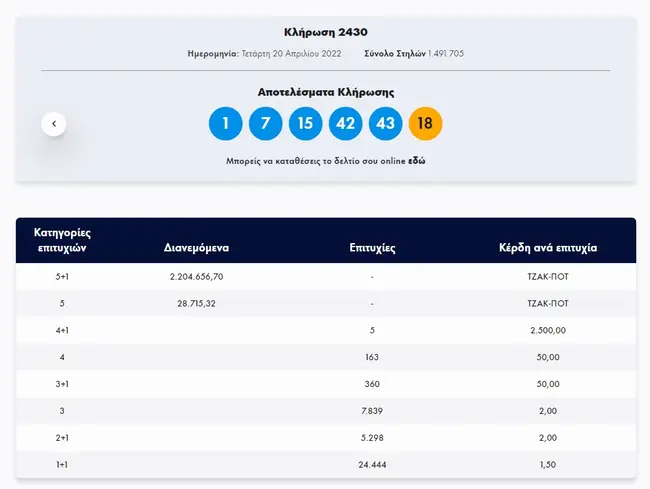
Task: Select the orange Joker ball 18
Action: coord(426,124)
